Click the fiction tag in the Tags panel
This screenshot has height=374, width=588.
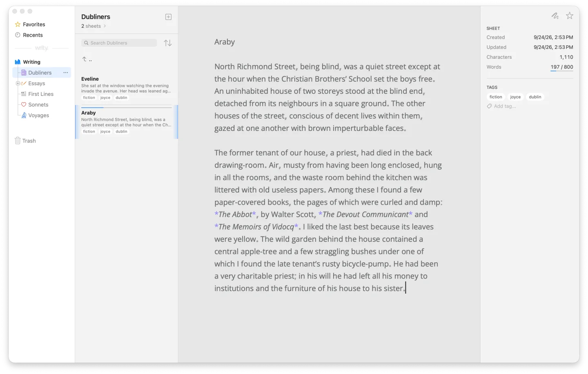(496, 97)
